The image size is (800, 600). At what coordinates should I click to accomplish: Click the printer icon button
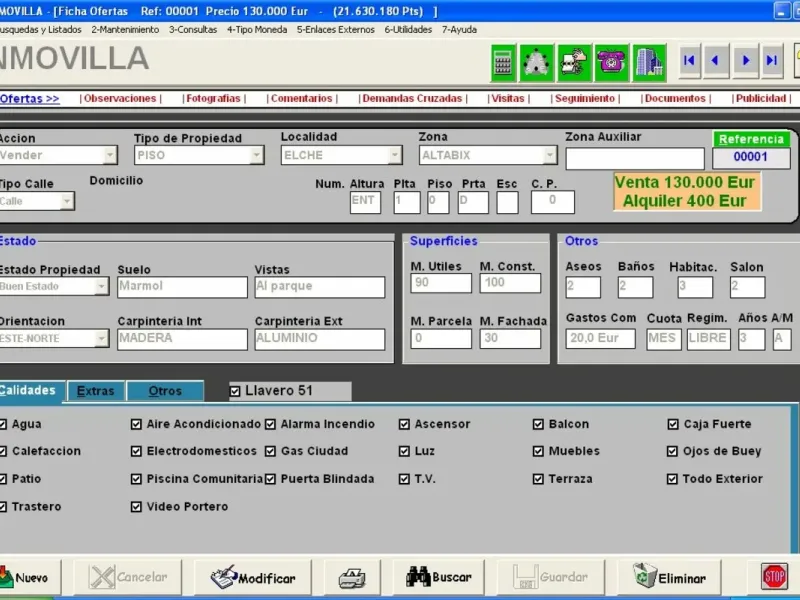click(352, 578)
